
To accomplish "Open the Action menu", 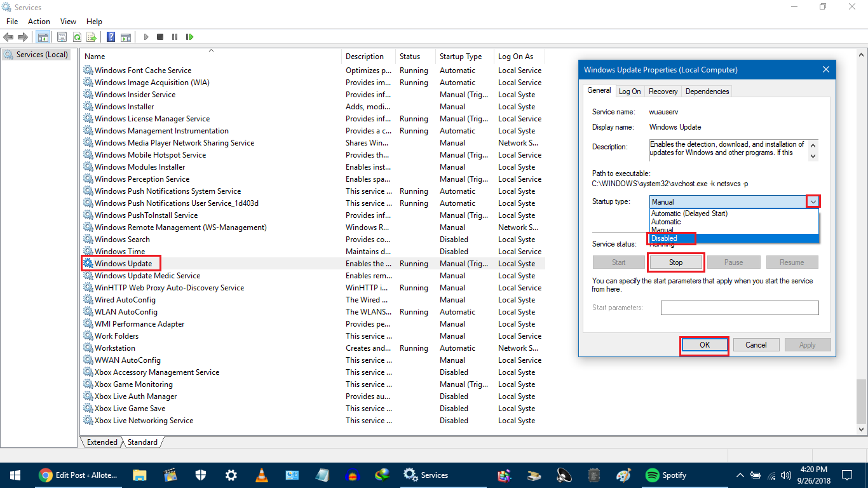I will click(x=39, y=22).
